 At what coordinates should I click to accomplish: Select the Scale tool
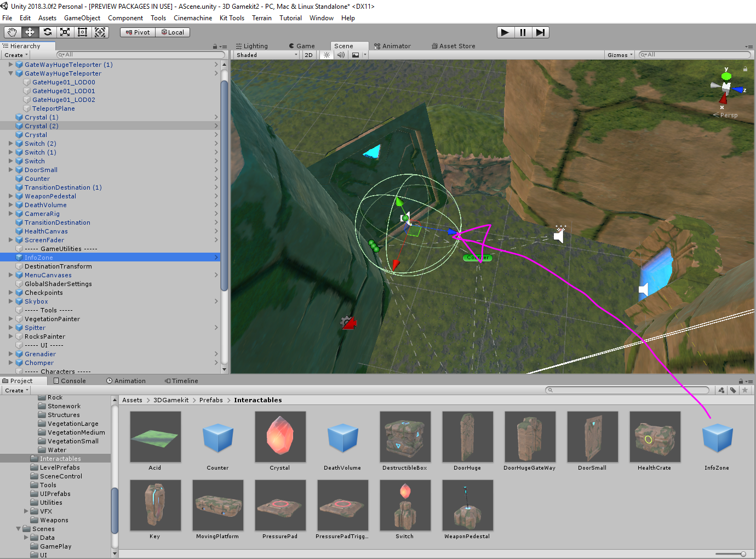pos(65,32)
